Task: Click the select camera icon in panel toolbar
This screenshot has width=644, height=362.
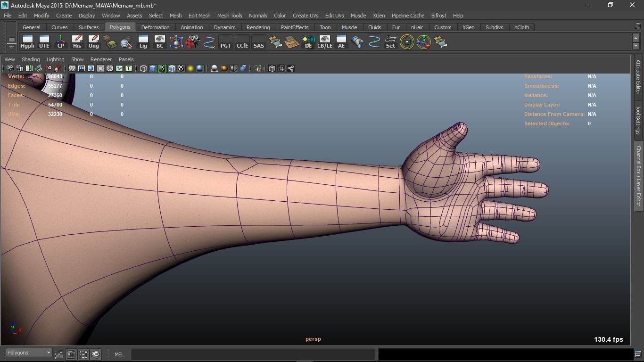Action: (x=10, y=68)
